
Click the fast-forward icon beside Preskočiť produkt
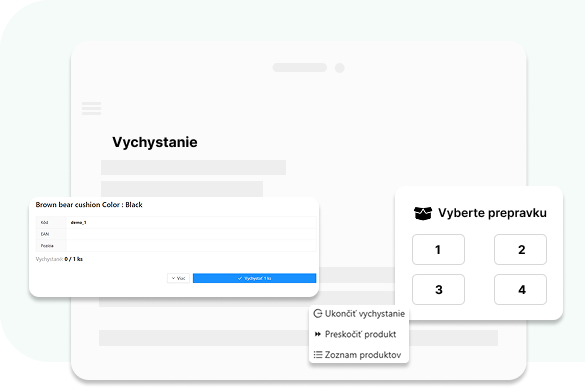click(x=318, y=334)
